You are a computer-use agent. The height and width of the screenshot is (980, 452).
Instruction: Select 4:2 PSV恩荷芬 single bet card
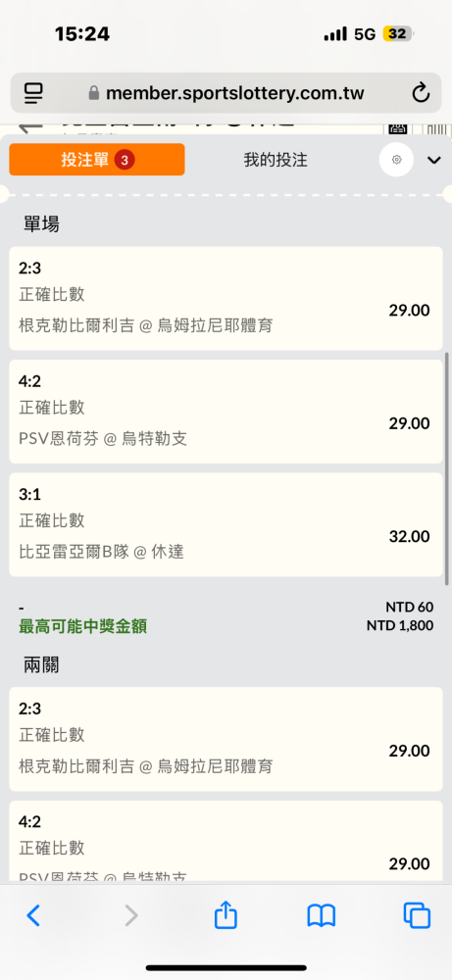[x=226, y=412]
